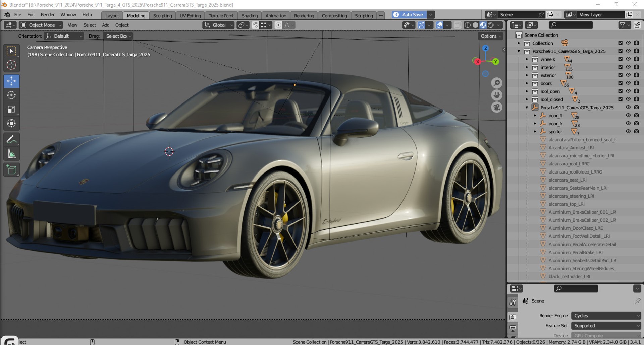Open Global transform orientation dropdown
The width and height of the screenshot is (644, 345).
pos(218,25)
